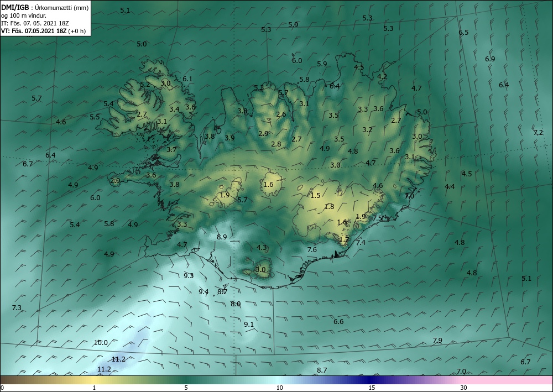Click the 4.3 value on the map

pyautogui.click(x=262, y=248)
